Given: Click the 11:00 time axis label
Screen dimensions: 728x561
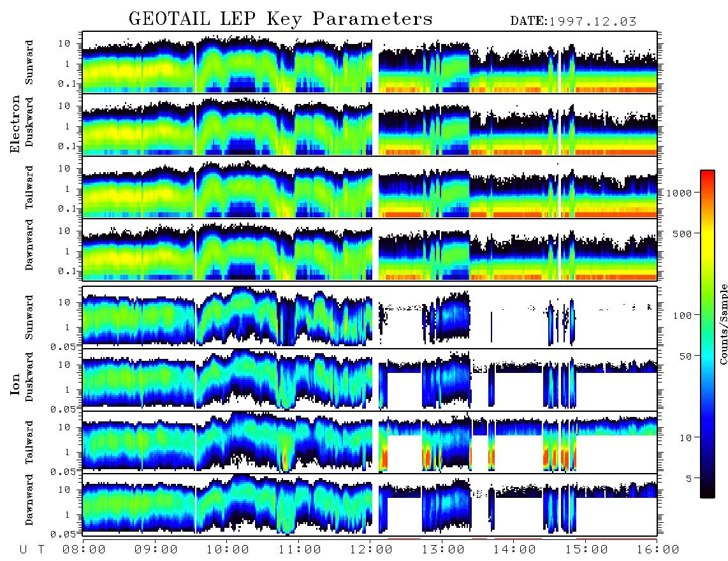Looking at the screenshot, I should tap(300, 550).
